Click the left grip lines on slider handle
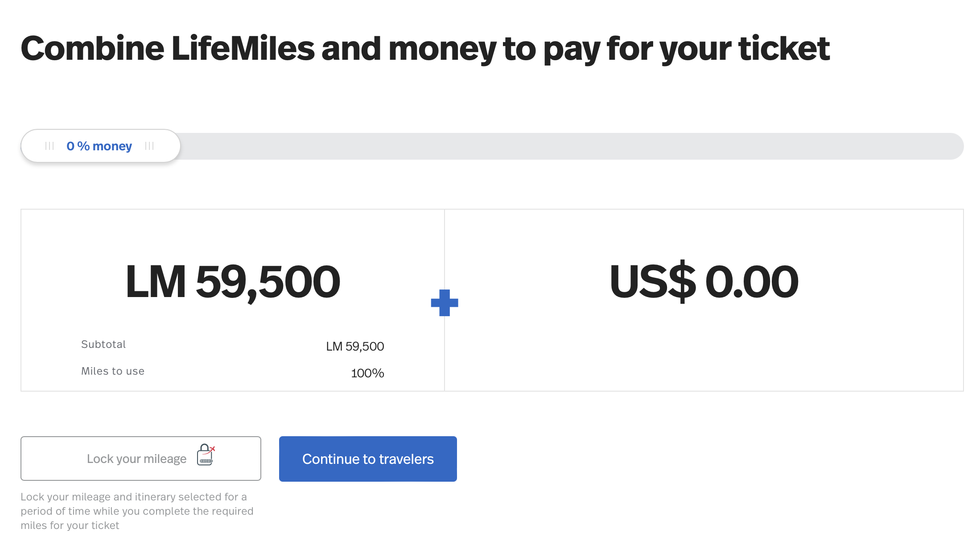Viewport: 980px width, 537px height. pyautogui.click(x=49, y=146)
